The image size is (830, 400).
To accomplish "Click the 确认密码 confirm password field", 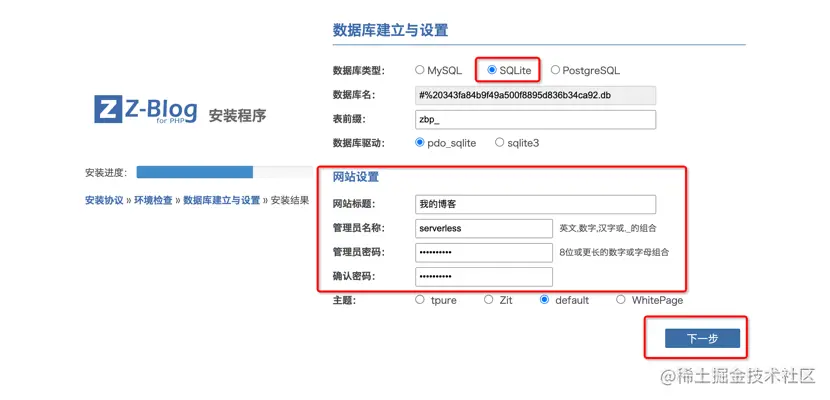I will pos(484,277).
